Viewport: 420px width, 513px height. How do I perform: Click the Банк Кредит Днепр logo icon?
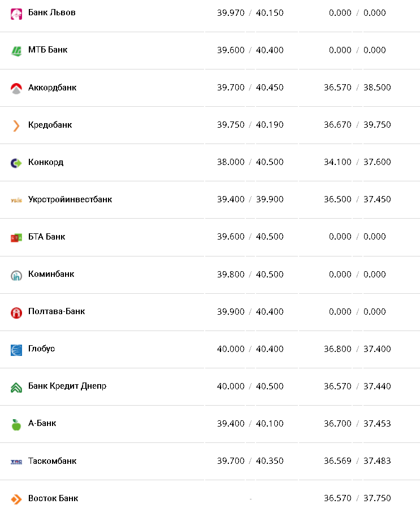(x=16, y=387)
